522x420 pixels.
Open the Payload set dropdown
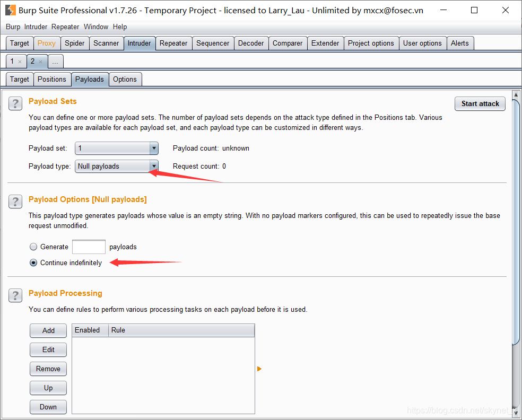(x=117, y=148)
